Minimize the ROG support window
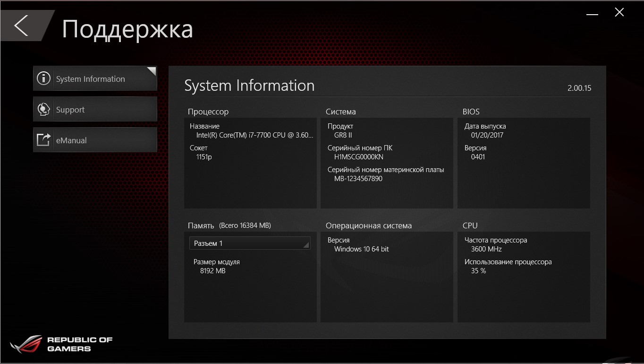This screenshot has height=364, width=644. pos(593,15)
